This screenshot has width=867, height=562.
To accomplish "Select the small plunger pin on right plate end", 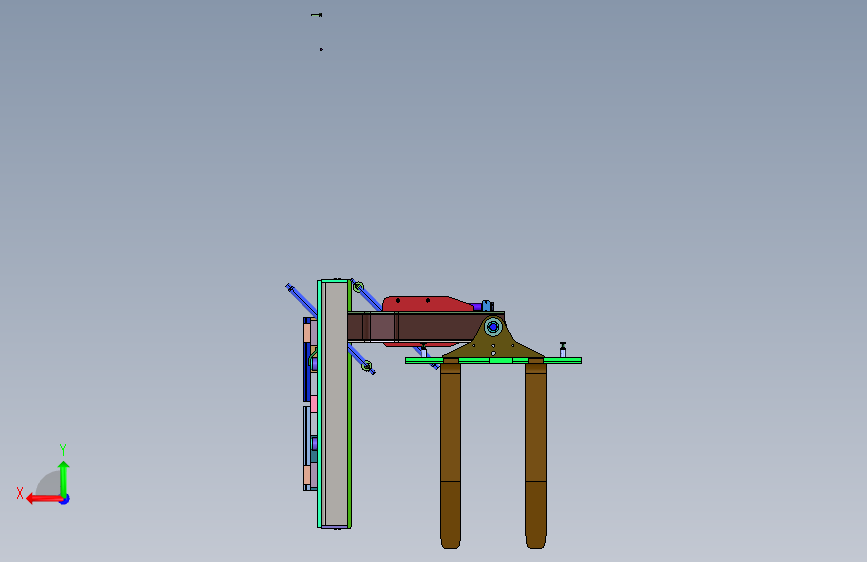I will [563, 350].
